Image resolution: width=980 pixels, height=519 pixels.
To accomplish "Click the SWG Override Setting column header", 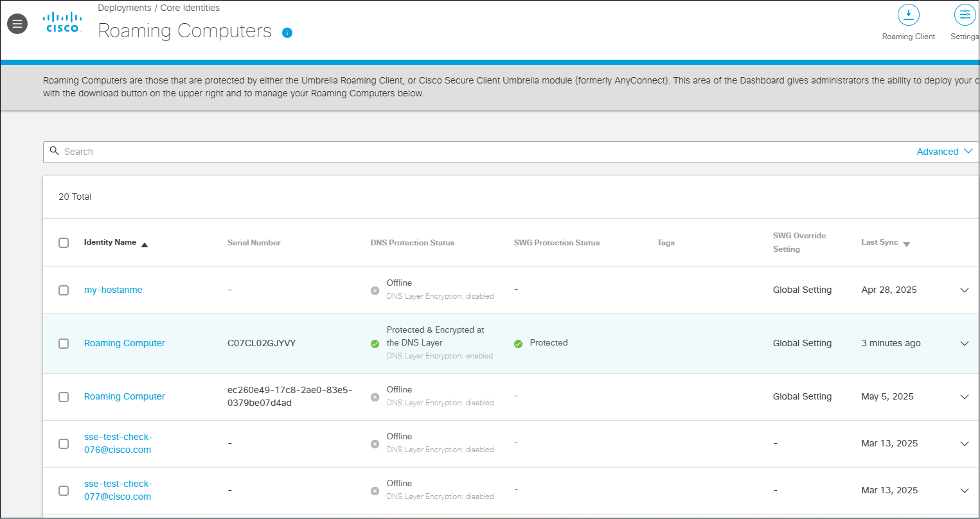I will (799, 242).
